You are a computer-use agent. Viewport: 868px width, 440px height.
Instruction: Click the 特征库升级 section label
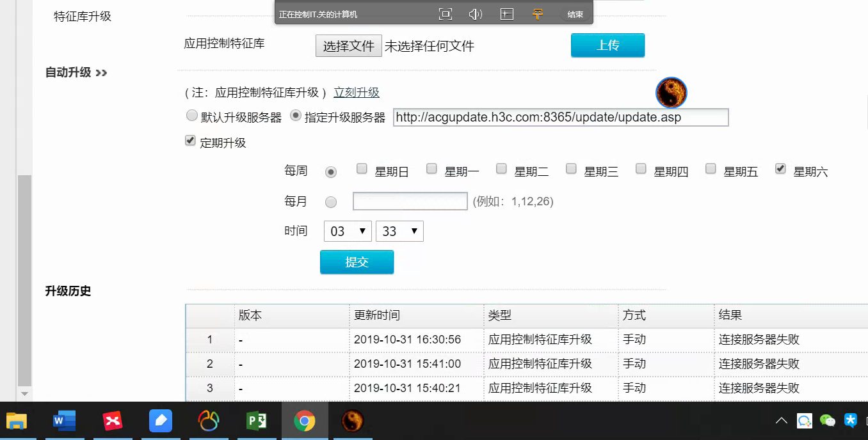(83, 17)
